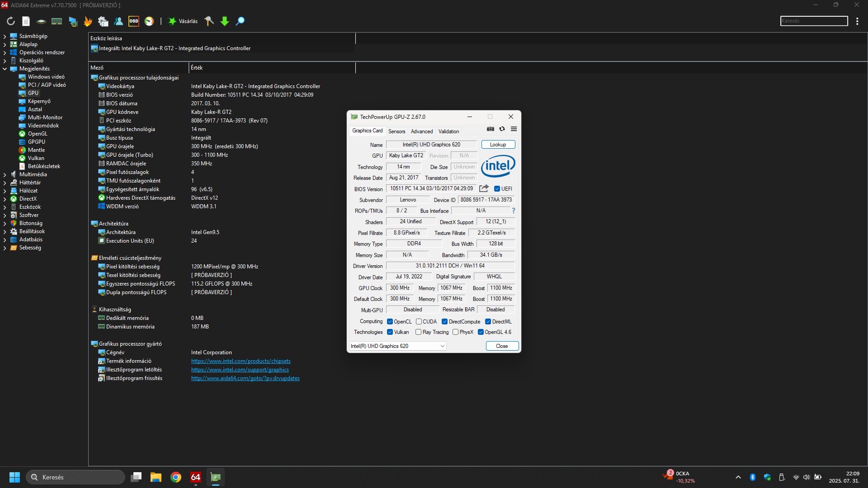Toggle the UEFI checkbox
Image resolution: width=868 pixels, height=488 pixels.
point(497,189)
